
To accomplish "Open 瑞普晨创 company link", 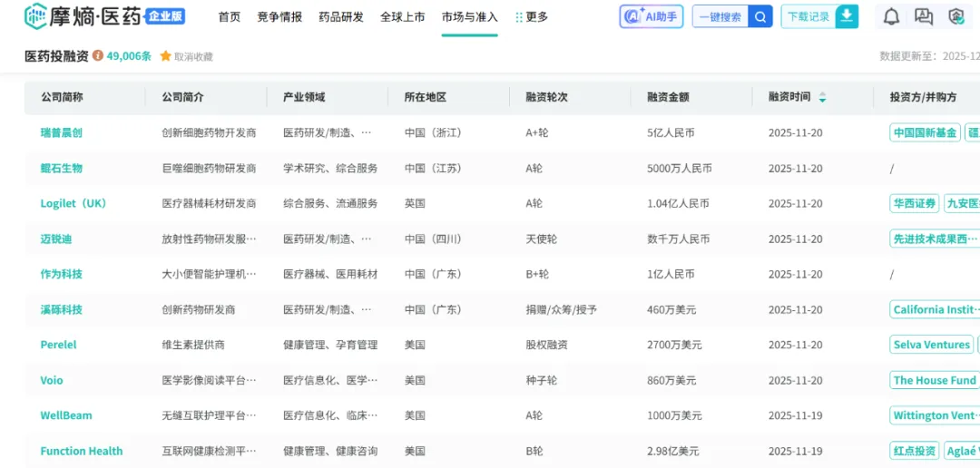I will 62,132.
